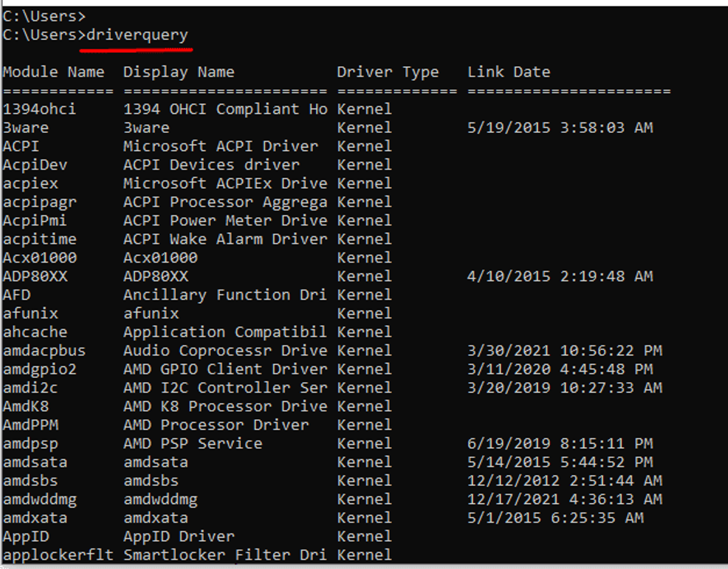Click module name acpipagr

coord(39,202)
